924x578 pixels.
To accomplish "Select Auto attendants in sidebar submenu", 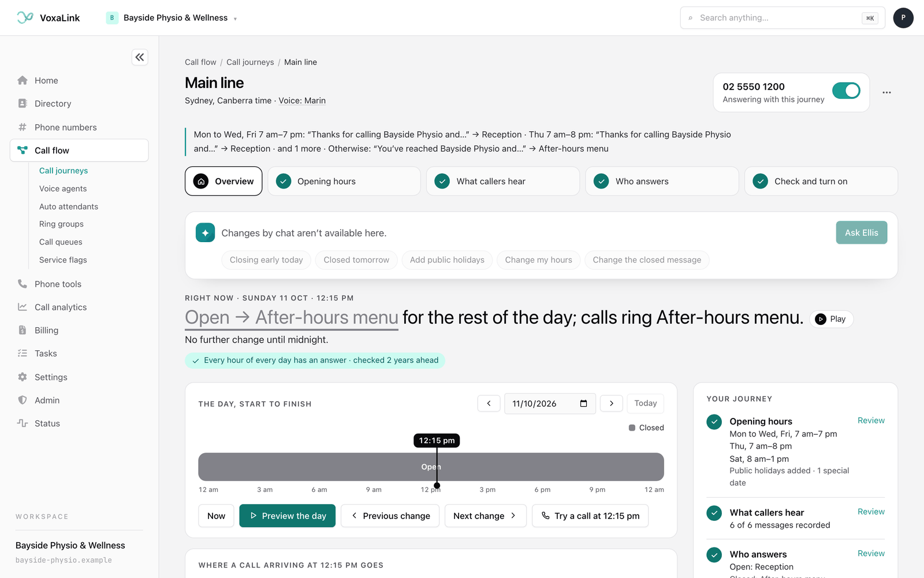I will 69,206.
